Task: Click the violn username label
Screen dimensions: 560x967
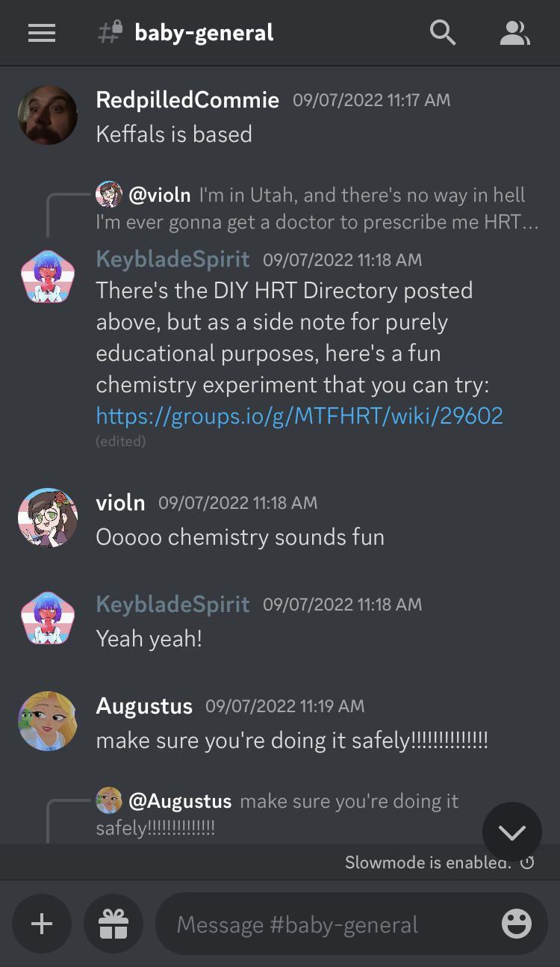Action: click(121, 503)
